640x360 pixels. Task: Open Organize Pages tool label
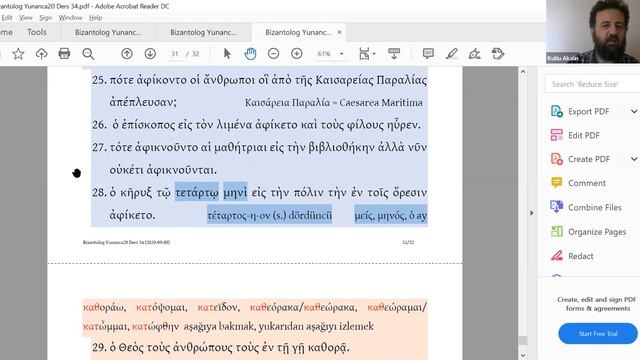597,232
